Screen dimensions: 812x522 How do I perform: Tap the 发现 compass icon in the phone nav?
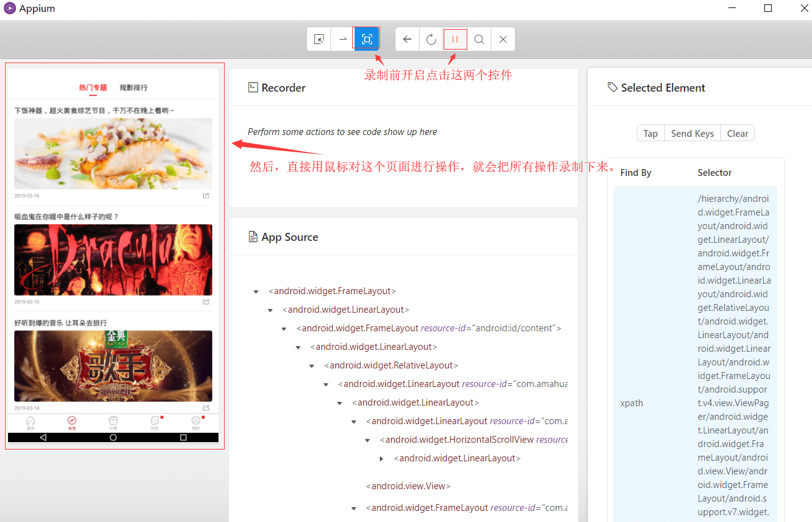click(72, 422)
